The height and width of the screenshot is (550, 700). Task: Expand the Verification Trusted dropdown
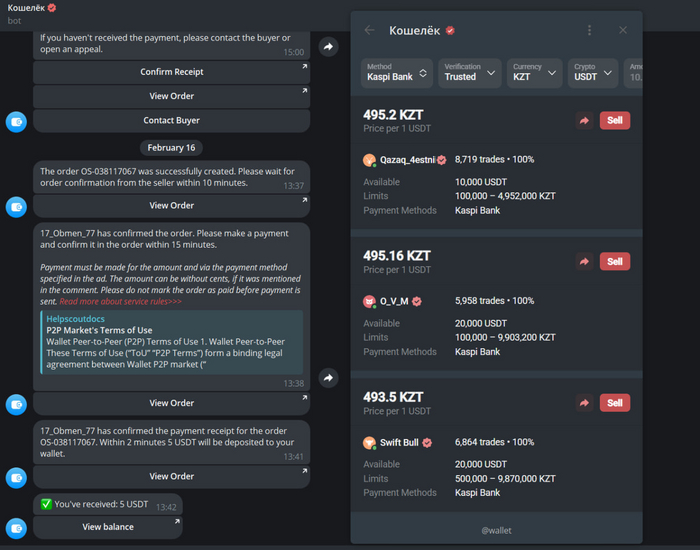470,72
